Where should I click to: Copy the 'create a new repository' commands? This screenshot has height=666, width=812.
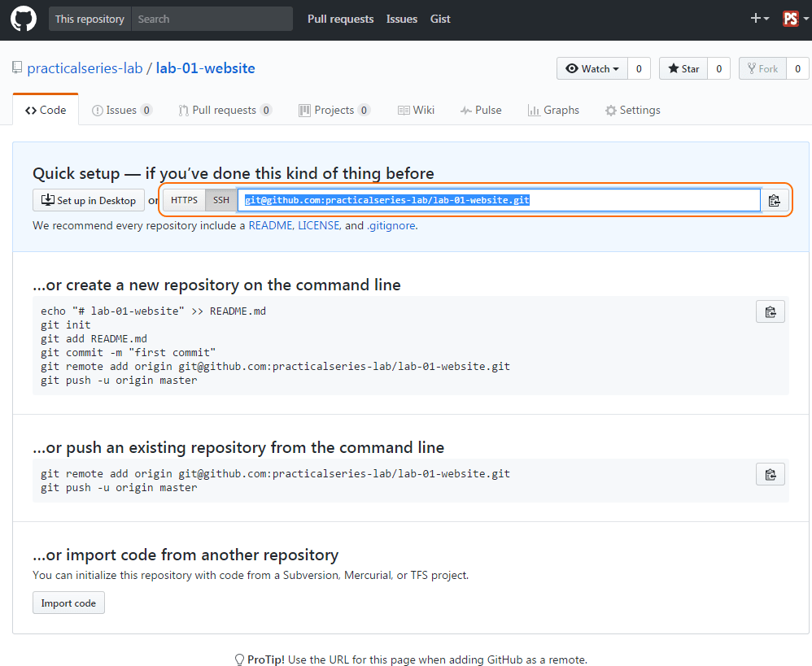[x=770, y=311]
